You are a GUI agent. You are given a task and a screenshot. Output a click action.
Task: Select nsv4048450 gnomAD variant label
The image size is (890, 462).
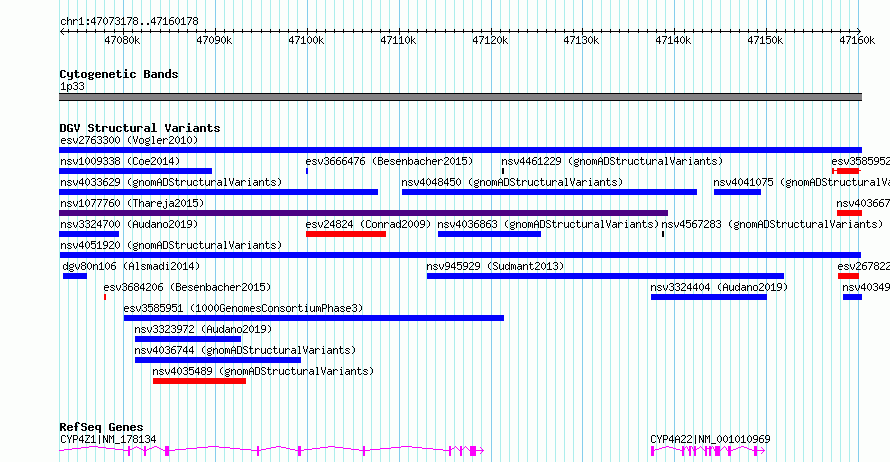pos(512,182)
